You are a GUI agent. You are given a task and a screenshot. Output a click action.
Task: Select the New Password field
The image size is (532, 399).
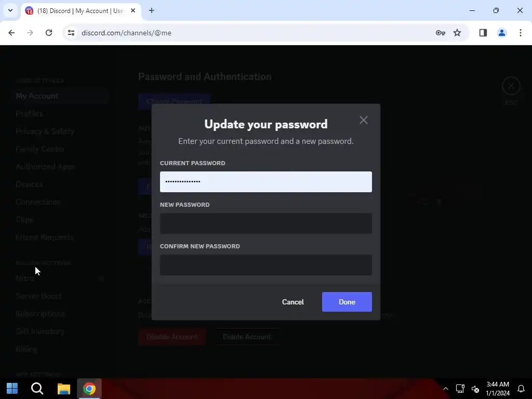tap(265, 223)
